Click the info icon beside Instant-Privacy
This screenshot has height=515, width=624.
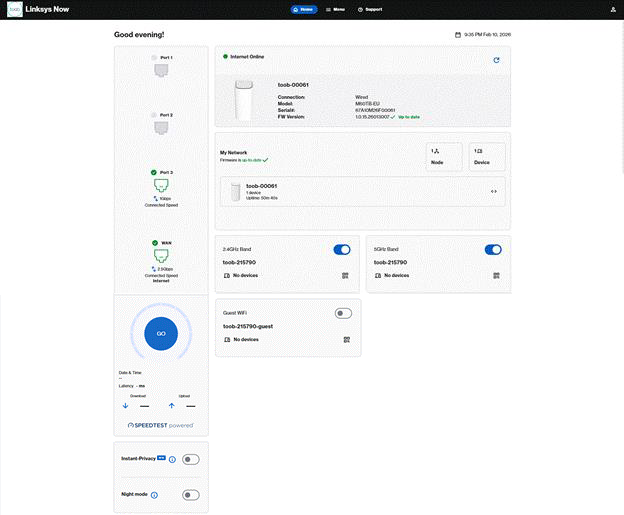pyautogui.click(x=172, y=459)
